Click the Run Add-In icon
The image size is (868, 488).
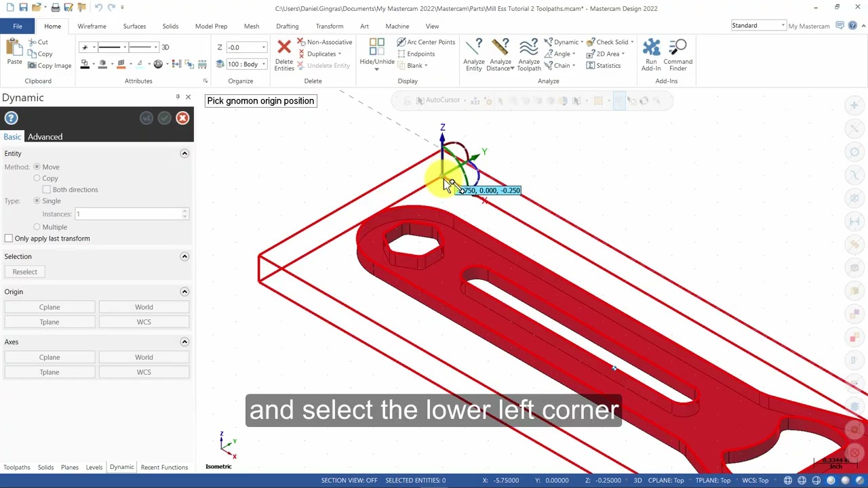(x=651, y=47)
